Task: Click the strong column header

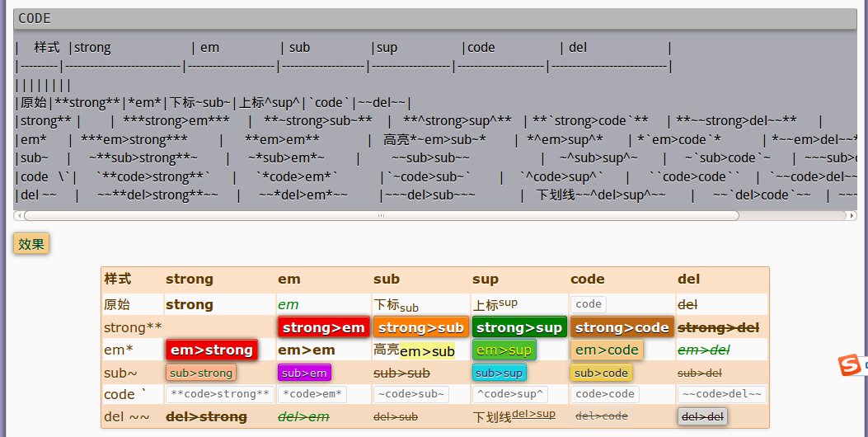Action: 190,280
